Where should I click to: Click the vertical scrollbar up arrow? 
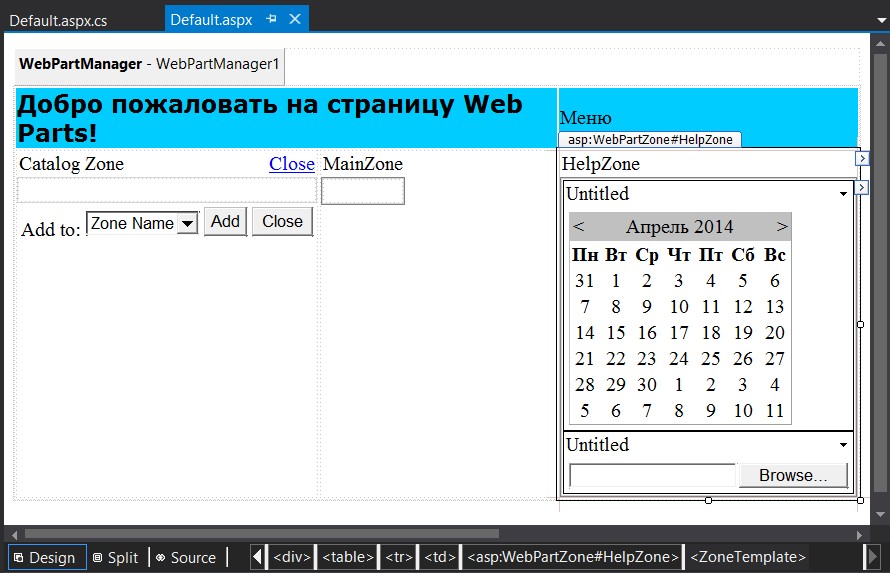880,44
